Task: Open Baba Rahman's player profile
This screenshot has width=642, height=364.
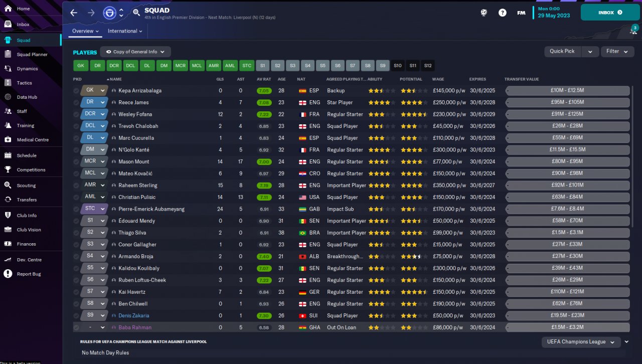Action: click(x=135, y=327)
